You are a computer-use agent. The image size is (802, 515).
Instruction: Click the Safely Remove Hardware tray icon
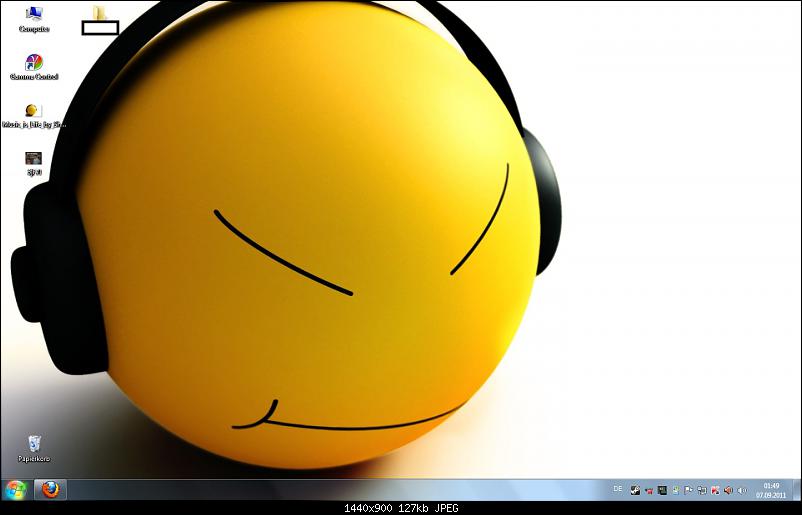(675, 490)
